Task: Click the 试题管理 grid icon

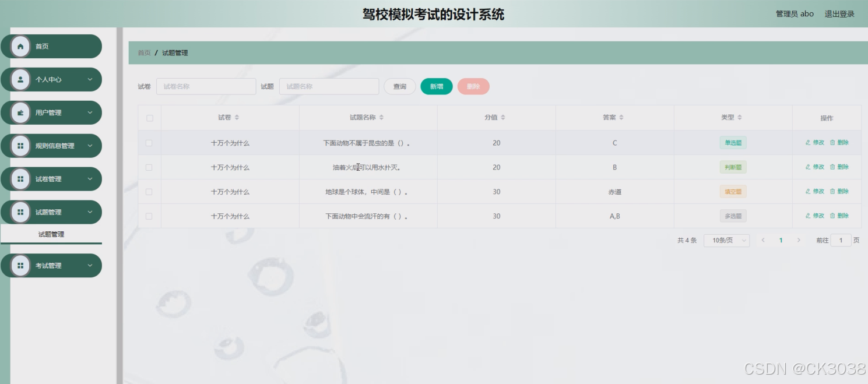Action: point(21,212)
